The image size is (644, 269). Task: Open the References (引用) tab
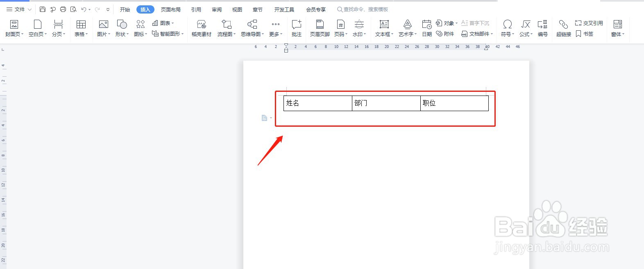click(196, 9)
